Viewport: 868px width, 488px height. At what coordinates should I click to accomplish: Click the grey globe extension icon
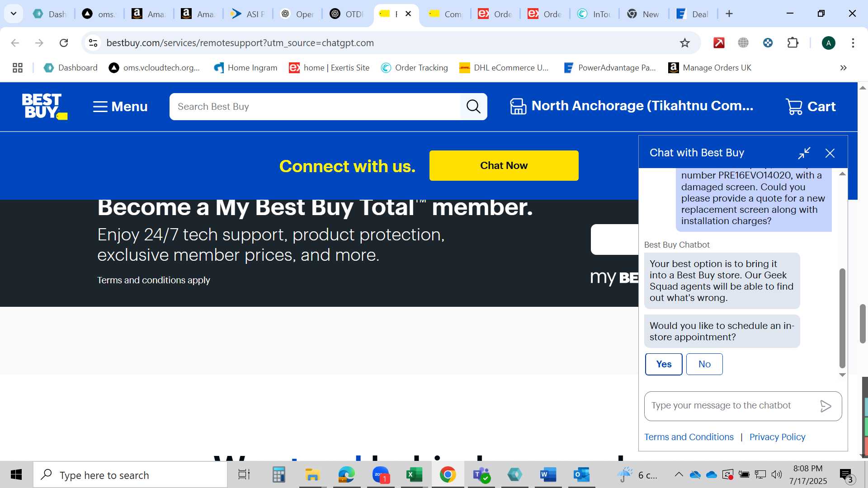743,43
